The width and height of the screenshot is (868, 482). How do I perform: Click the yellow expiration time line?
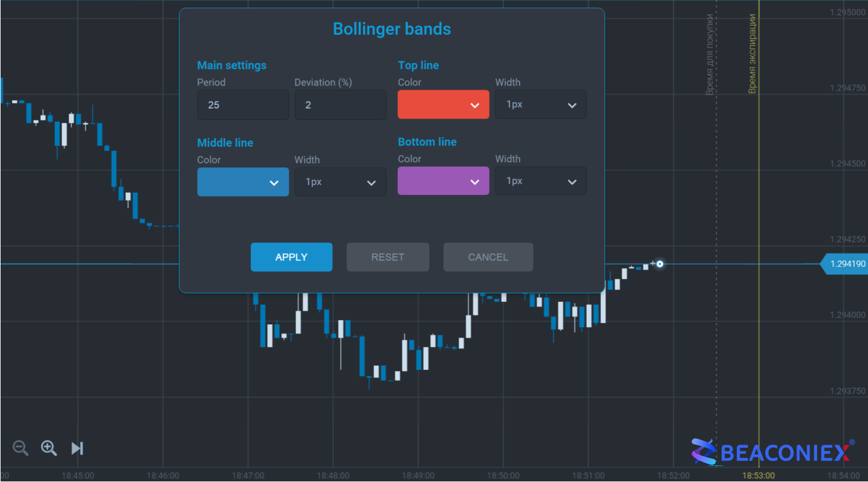pyautogui.click(x=759, y=236)
